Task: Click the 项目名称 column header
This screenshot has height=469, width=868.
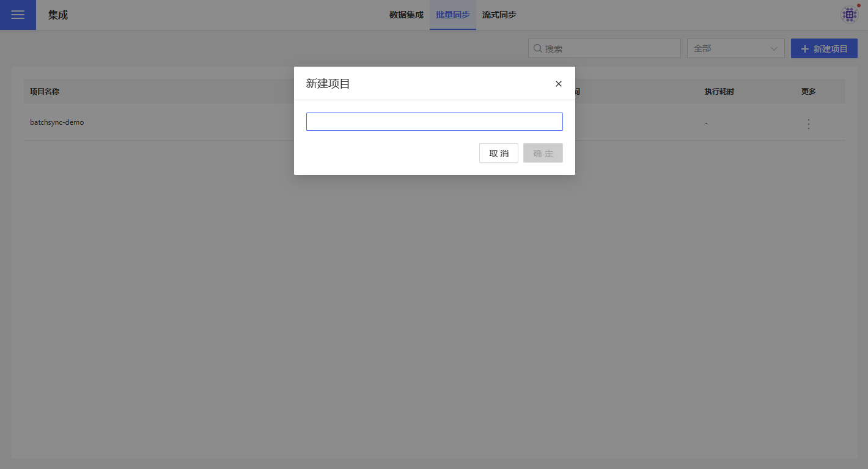Action: pos(45,92)
